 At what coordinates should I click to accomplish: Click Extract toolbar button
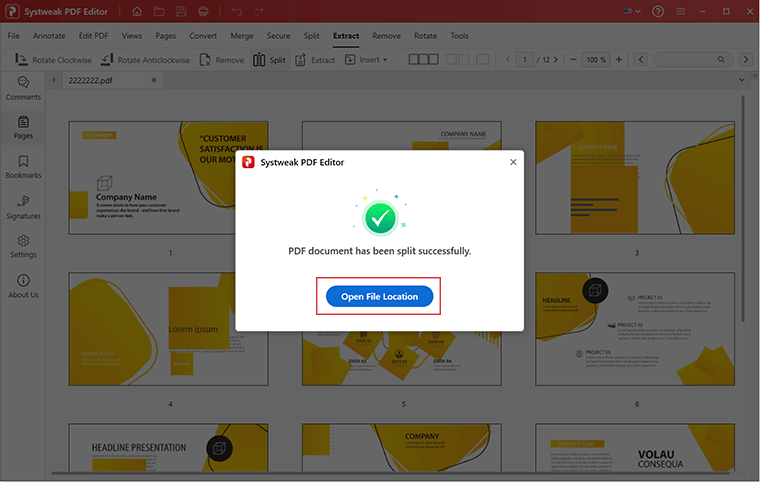[x=315, y=60]
